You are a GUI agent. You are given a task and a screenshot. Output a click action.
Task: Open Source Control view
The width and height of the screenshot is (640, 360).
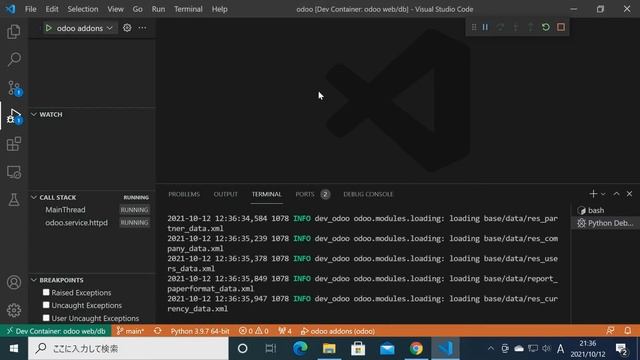[x=14, y=88]
